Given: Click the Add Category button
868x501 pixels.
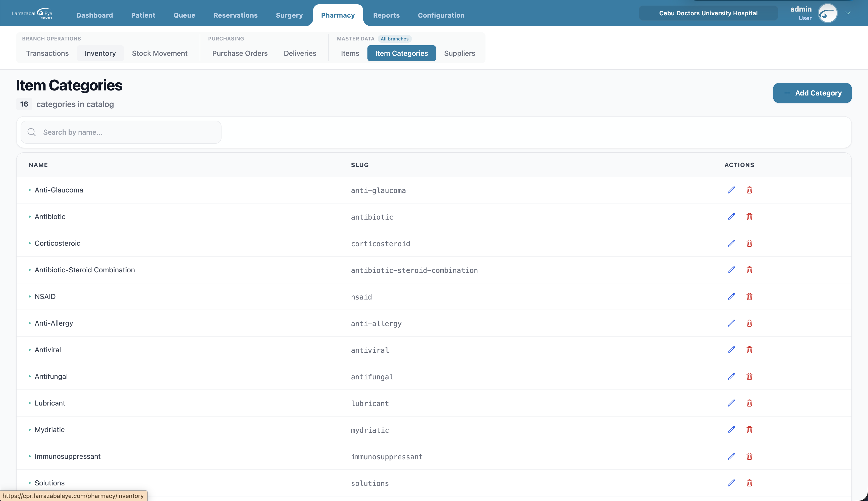Looking at the screenshot, I should 812,93.
